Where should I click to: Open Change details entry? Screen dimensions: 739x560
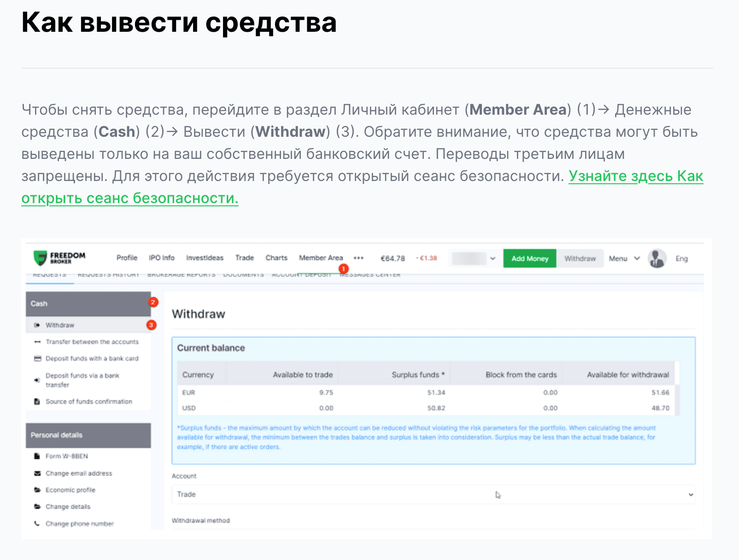[68, 507]
